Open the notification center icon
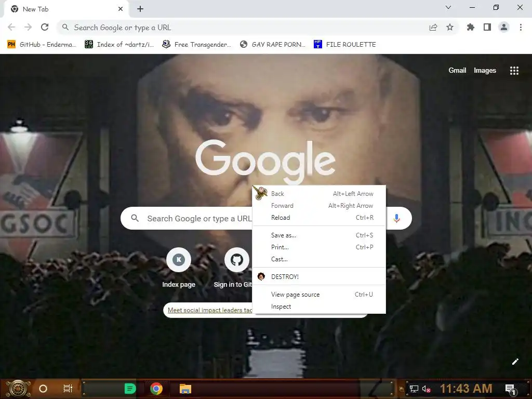The height and width of the screenshot is (399, 532). (511, 389)
